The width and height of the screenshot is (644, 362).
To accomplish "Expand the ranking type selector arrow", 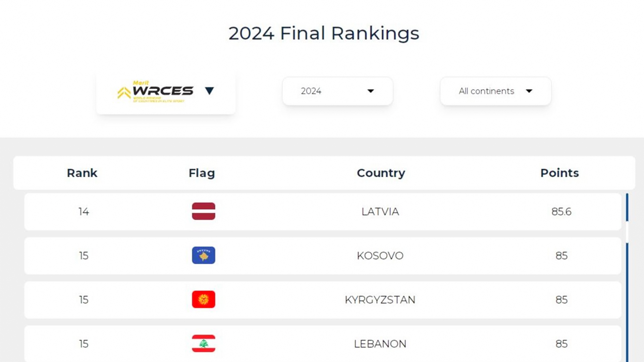I will pos(209,91).
